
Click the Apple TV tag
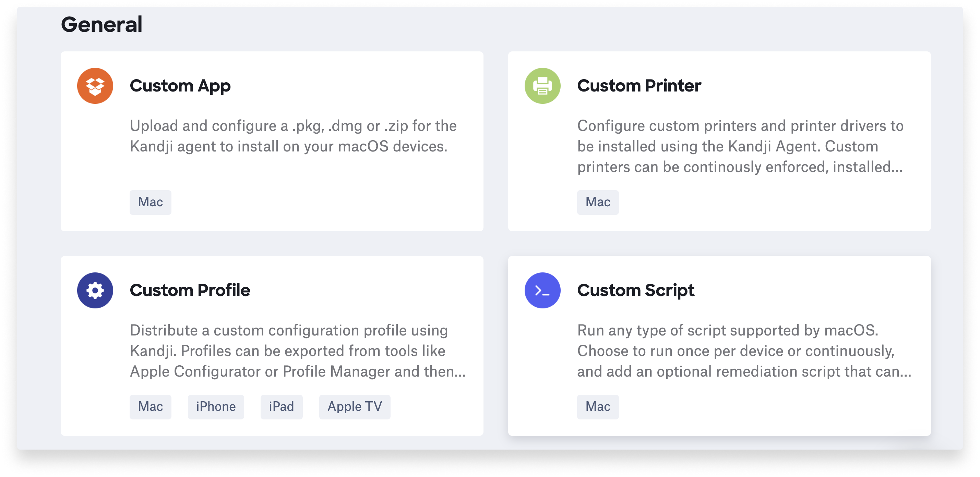click(355, 407)
